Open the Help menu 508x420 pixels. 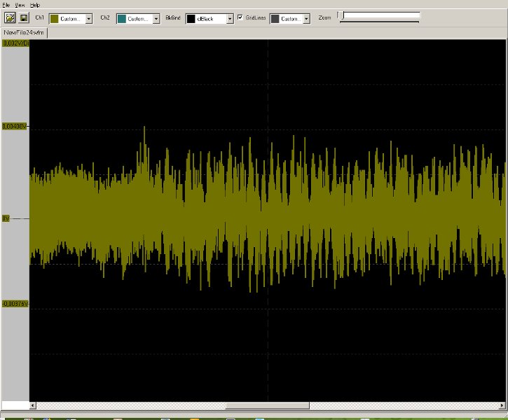click(35, 5)
